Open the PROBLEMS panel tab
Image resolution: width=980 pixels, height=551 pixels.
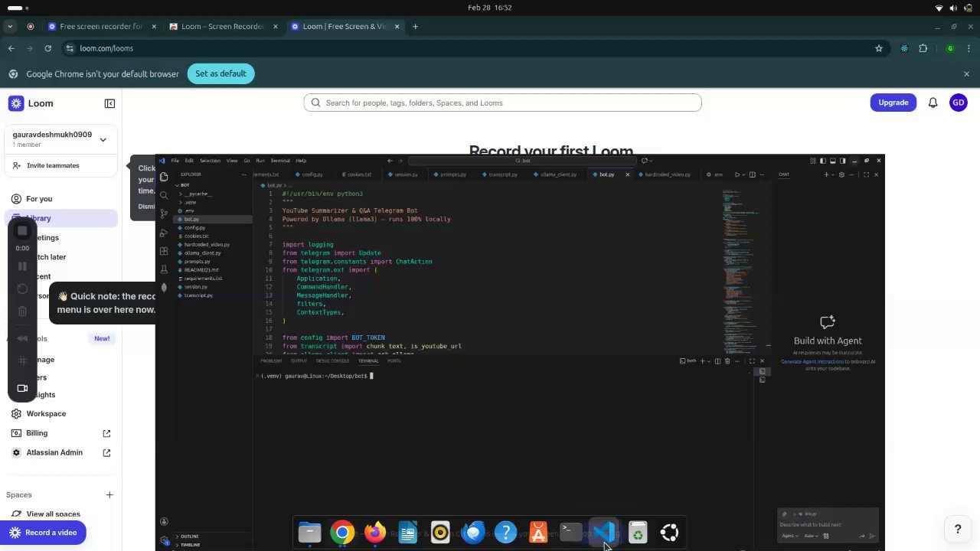(271, 361)
